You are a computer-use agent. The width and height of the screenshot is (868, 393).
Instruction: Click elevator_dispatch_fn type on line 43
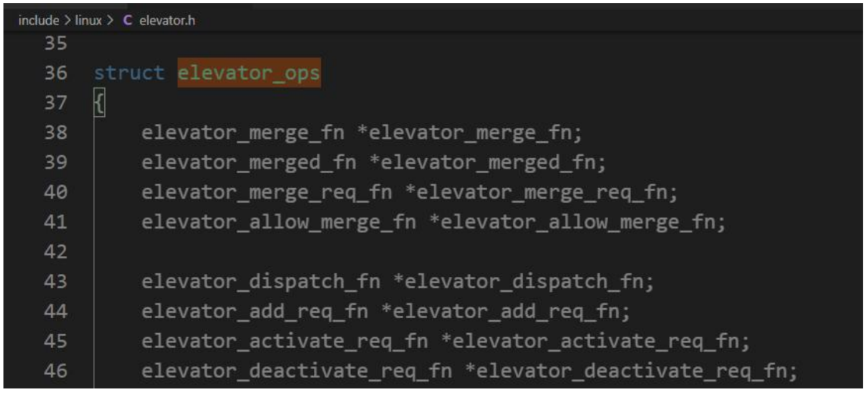(x=261, y=282)
